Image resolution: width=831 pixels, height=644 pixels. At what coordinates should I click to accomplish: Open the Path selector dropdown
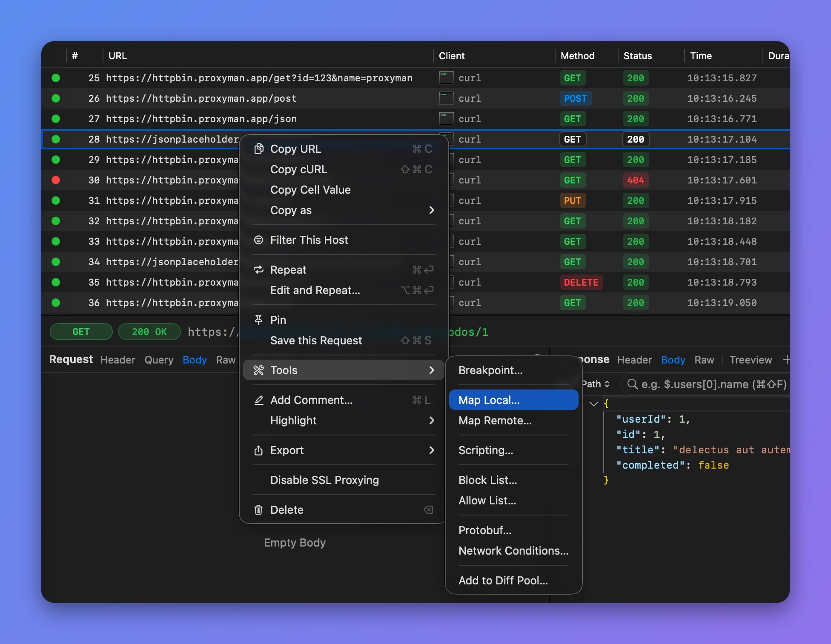click(596, 384)
